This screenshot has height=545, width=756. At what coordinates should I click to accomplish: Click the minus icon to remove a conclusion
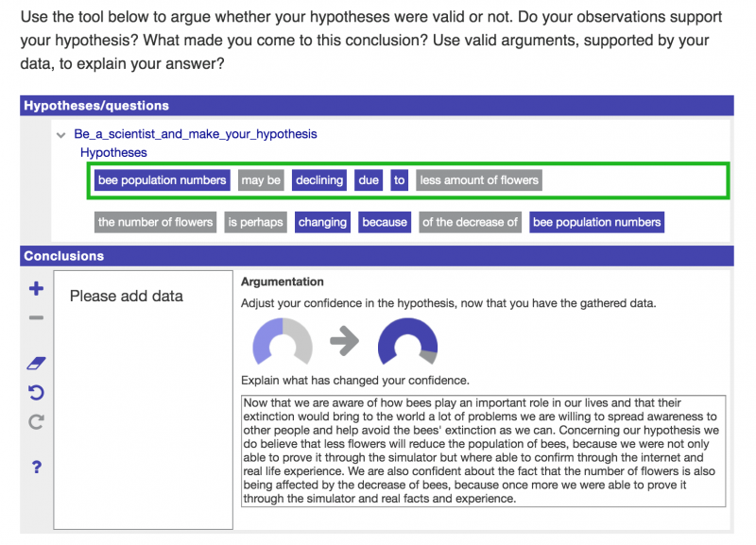point(36,318)
